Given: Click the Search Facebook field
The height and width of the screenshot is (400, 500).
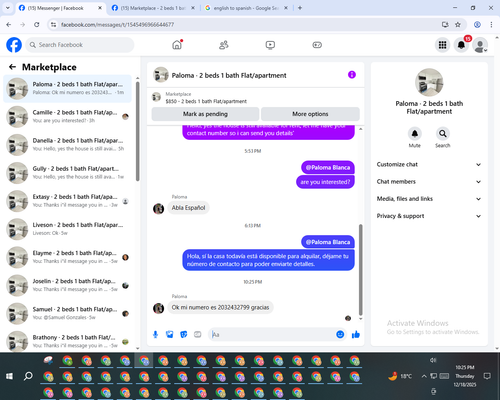Looking at the screenshot, I should (x=80, y=45).
